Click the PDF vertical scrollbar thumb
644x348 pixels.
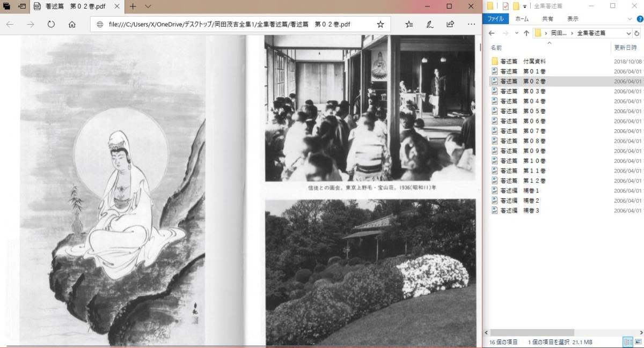point(480,48)
